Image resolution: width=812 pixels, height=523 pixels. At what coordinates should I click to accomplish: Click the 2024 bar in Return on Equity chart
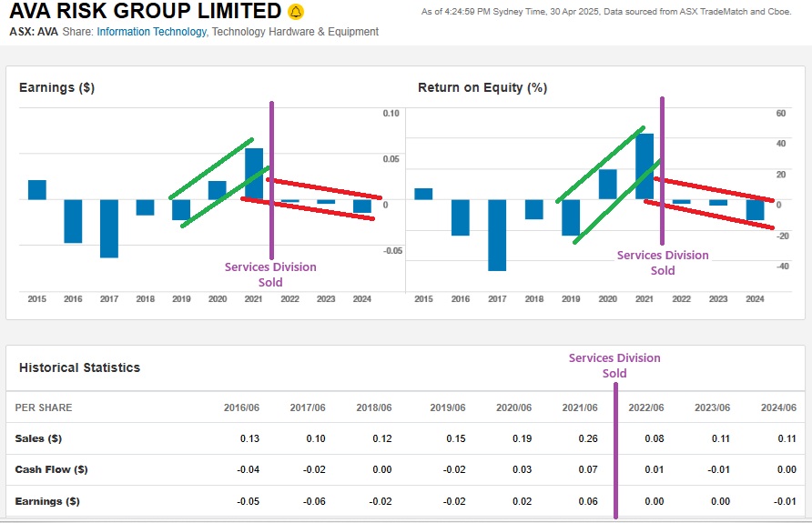(x=755, y=210)
